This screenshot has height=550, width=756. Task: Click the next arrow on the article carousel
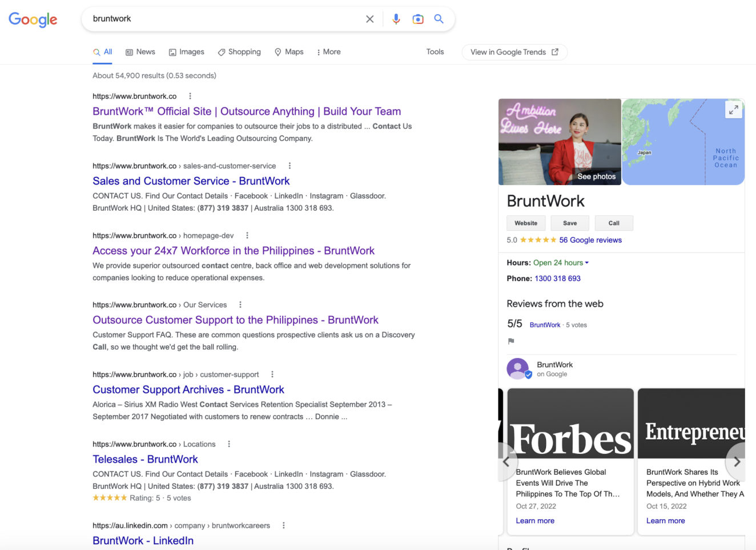coord(737,461)
